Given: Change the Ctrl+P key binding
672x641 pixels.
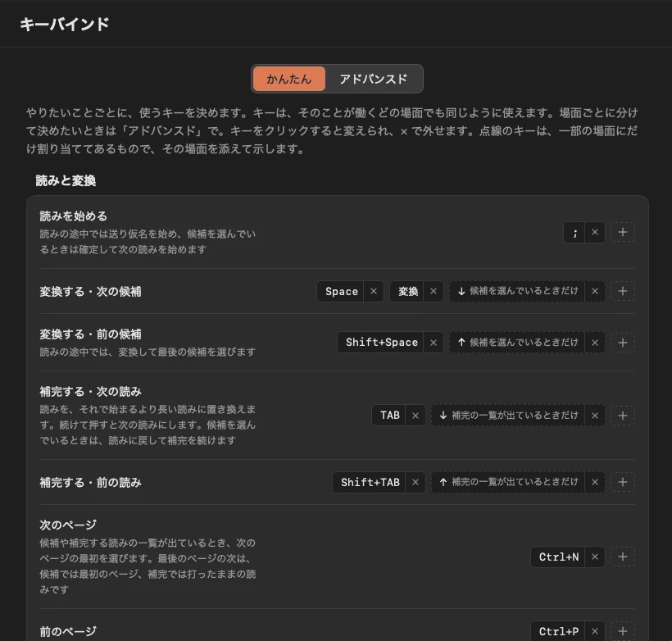Looking at the screenshot, I should click(558, 631).
